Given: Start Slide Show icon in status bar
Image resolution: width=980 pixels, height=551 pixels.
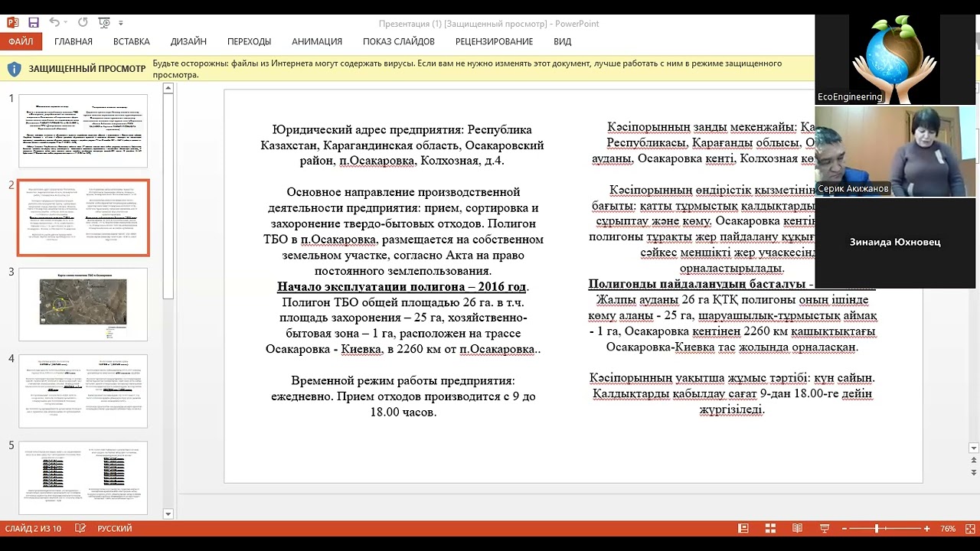Looking at the screenshot, I should pyautogui.click(x=825, y=529).
